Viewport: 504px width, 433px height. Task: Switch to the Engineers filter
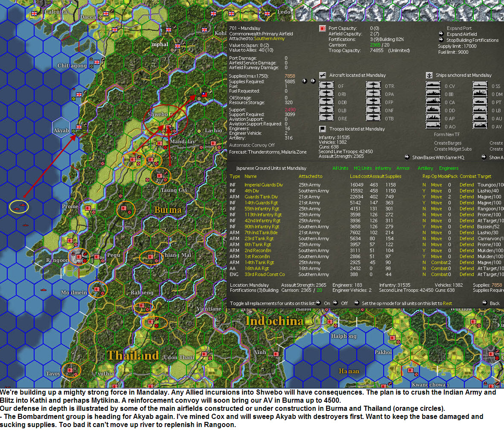pos(449,168)
